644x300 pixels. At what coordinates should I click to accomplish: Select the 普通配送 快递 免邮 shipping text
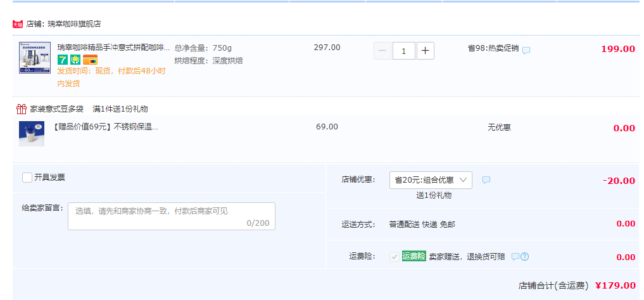pyautogui.click(x=422, y=225)
